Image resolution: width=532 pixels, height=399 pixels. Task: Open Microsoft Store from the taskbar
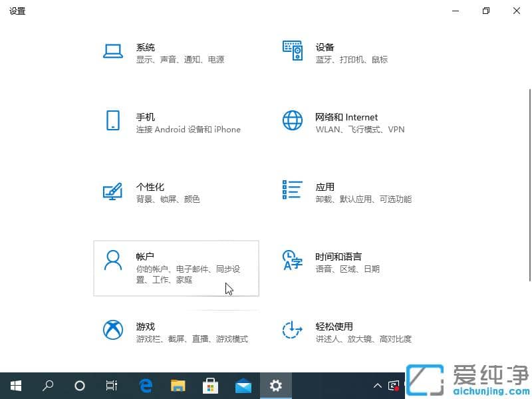[210, 386]
